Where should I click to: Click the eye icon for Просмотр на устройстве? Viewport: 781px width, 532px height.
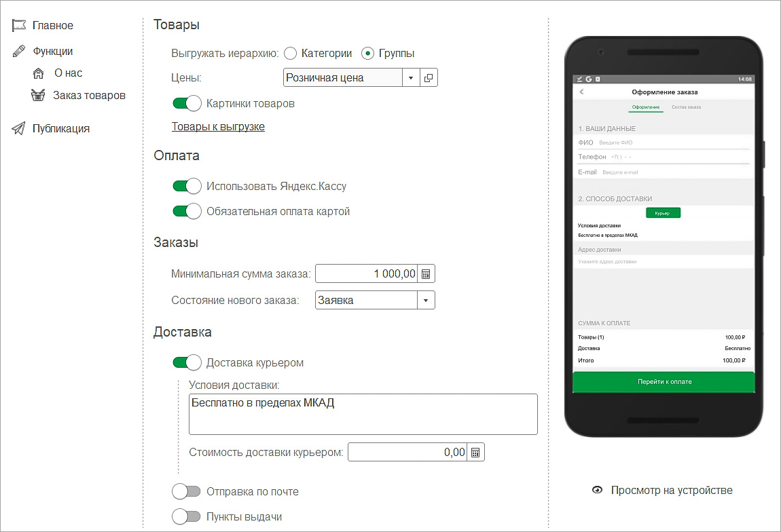click(597, 489)
